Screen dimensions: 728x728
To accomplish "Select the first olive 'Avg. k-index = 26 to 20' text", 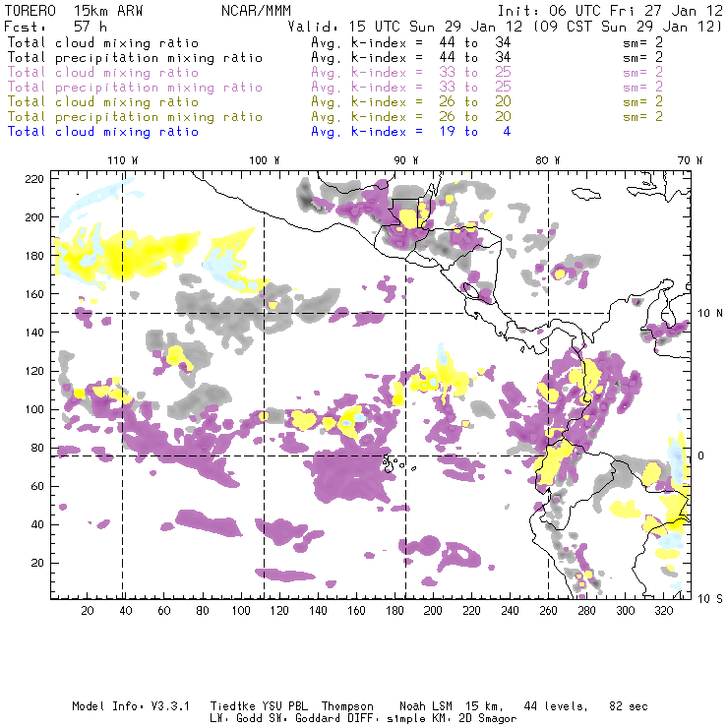I will pos(411,101).
